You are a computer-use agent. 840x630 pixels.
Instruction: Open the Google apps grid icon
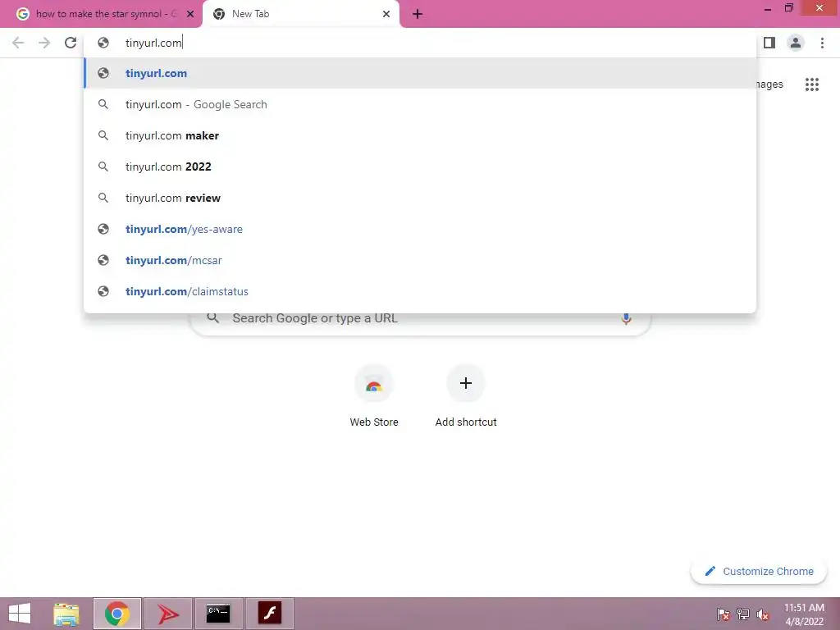click(x=812, y=84)
